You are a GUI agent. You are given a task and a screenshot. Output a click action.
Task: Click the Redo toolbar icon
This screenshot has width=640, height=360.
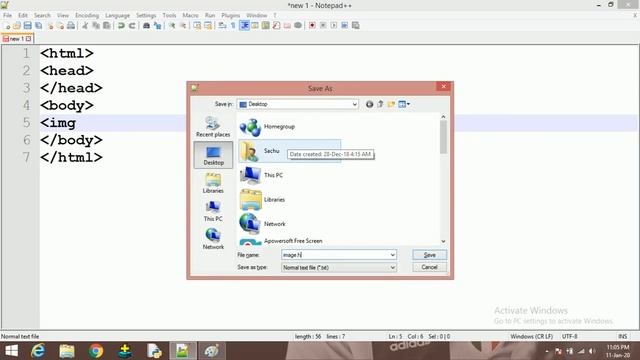click(x=132, y=25)
